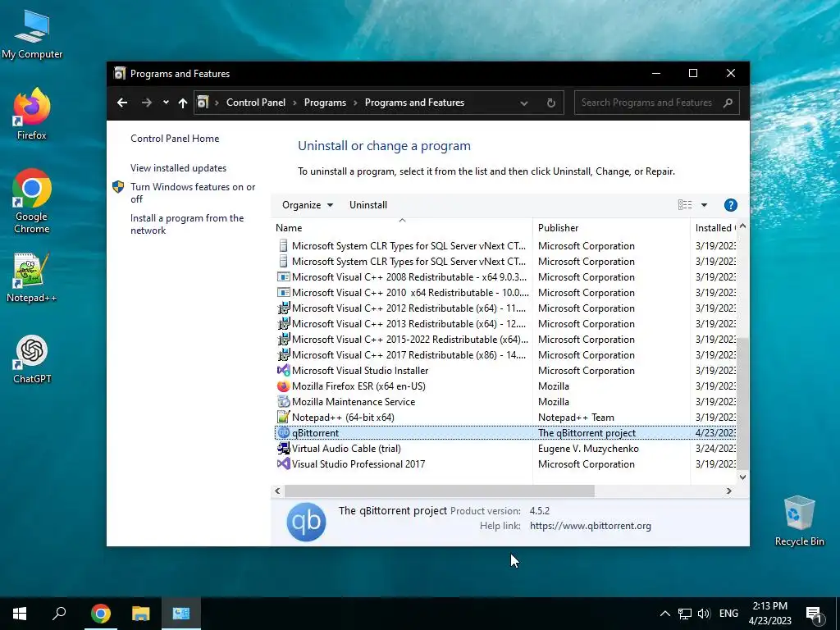The height and width of the screenshot is (630, 840).
Task: Select Mozilla Maintenance Service entry
Action: pos(505,402)
